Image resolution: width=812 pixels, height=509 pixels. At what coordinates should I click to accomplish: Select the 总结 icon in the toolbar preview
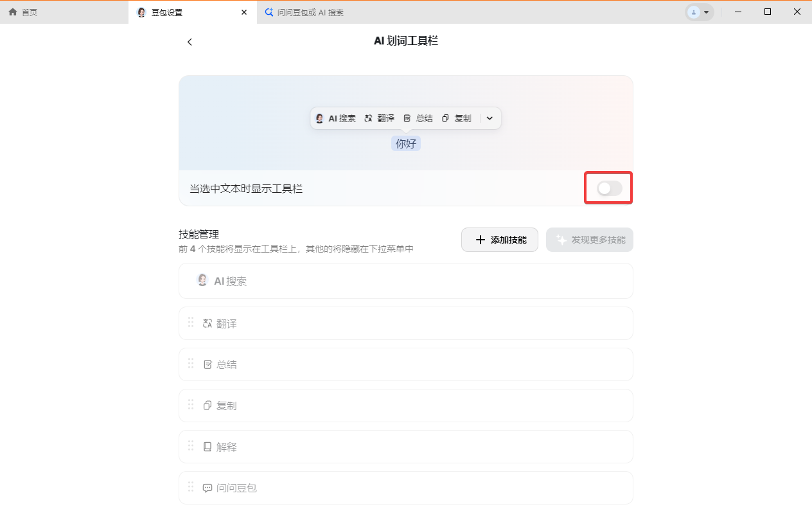(408, 118)
